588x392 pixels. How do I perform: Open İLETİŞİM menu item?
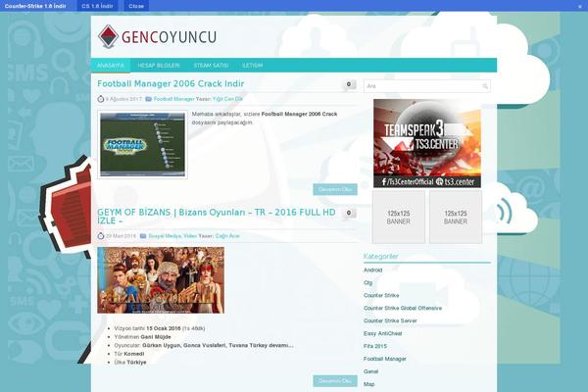coord(253,66)
